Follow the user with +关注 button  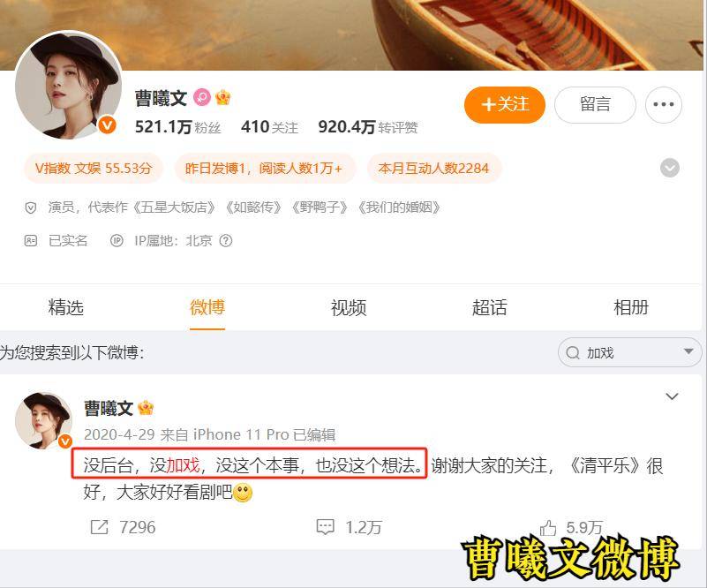click(505, 104)
